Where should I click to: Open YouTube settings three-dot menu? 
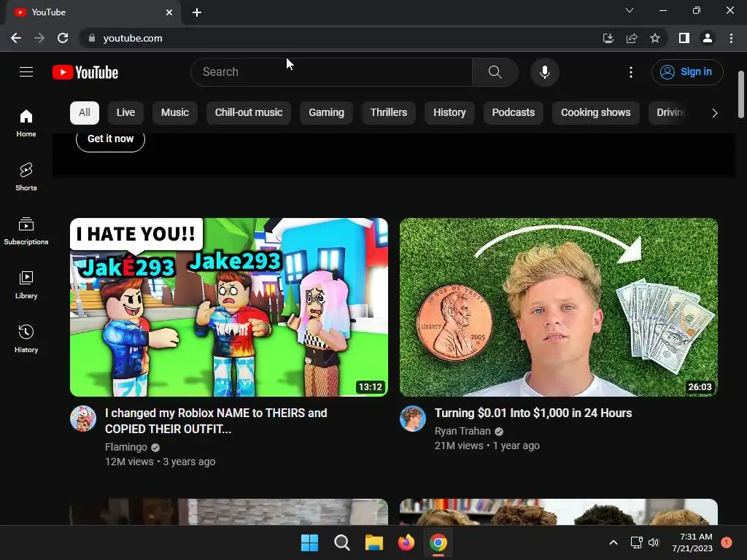tap(631, 72)
